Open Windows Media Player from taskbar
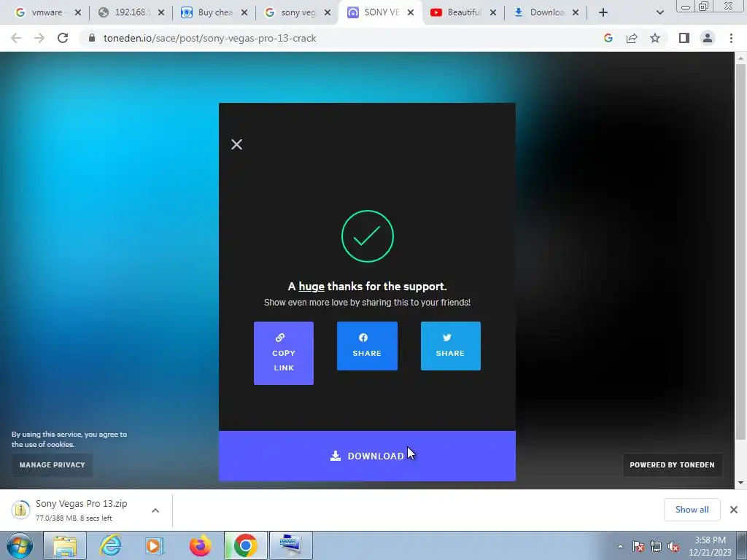This screenshot has height=560, width=747. point(155,545)
